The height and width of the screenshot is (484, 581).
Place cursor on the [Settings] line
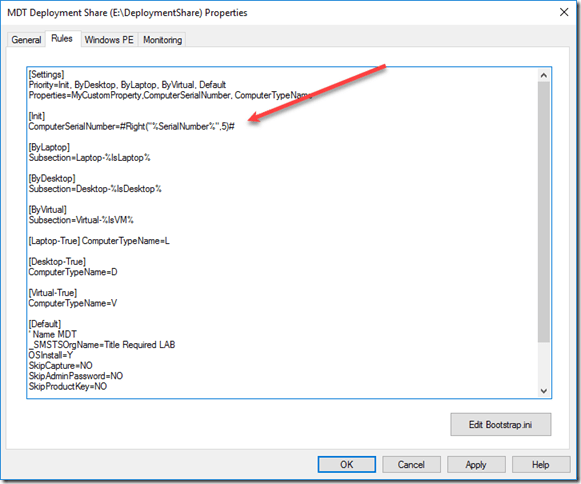tap(46, 74)
